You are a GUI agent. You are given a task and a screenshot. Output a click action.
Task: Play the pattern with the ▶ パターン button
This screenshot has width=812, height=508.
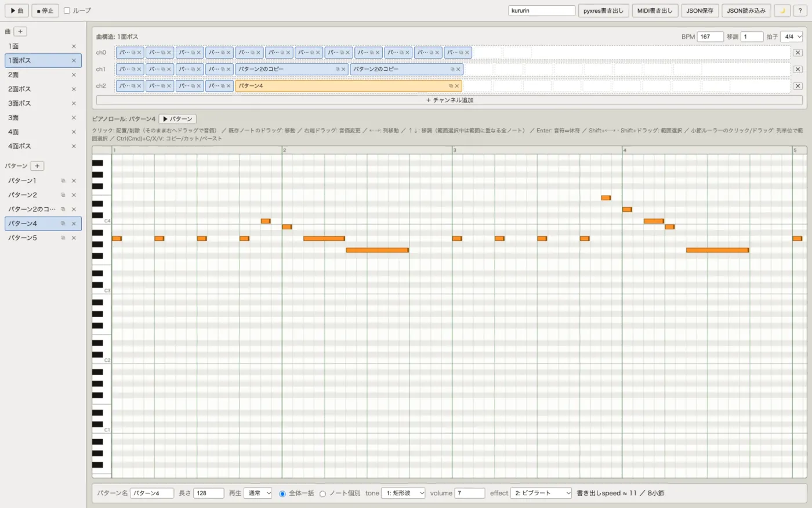177,119
